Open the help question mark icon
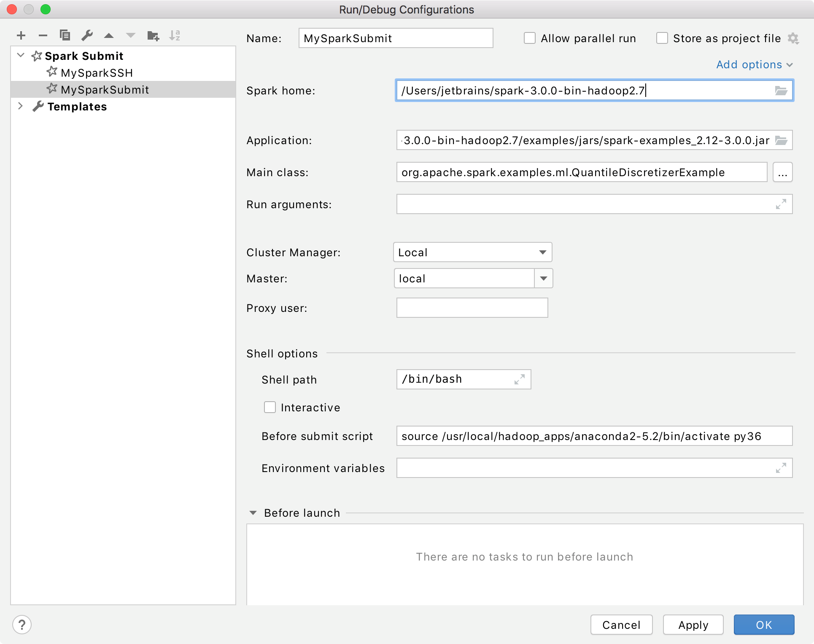 point(22,625)
